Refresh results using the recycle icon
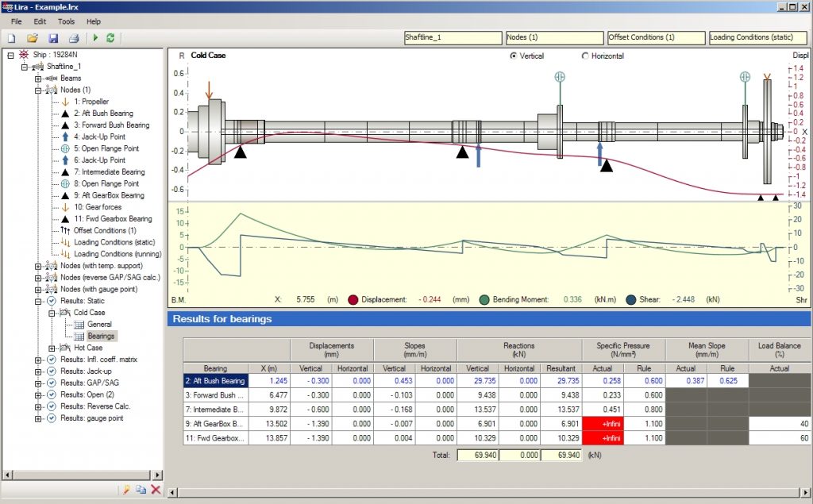Viewport: 813px width, 504px height. (110, 37)
